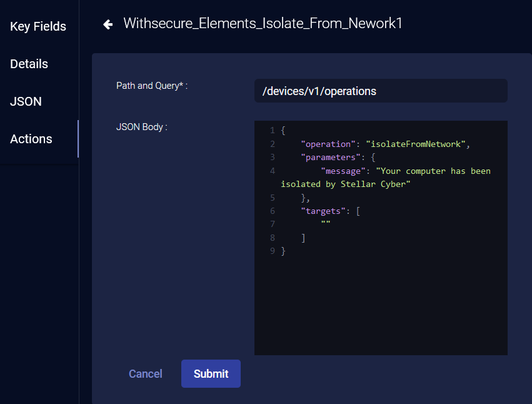
Task: Click line number 9 in editor gutter
Action: [273, 251]
